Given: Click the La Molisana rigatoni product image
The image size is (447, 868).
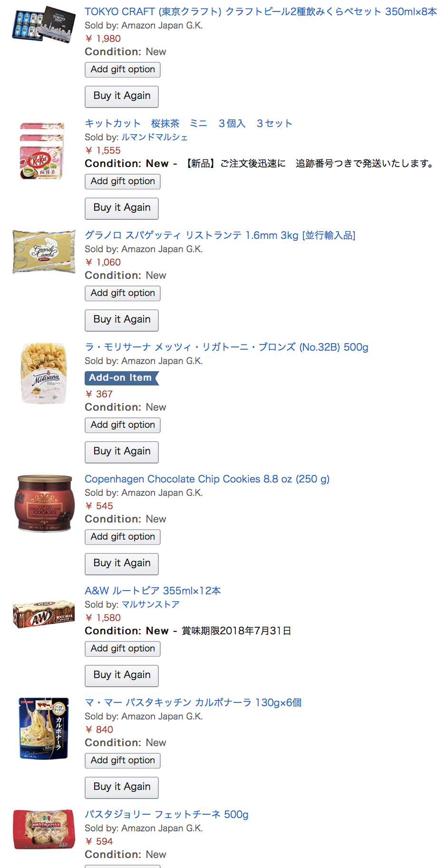Looking at the screenshot, I should tap(44, 374).
